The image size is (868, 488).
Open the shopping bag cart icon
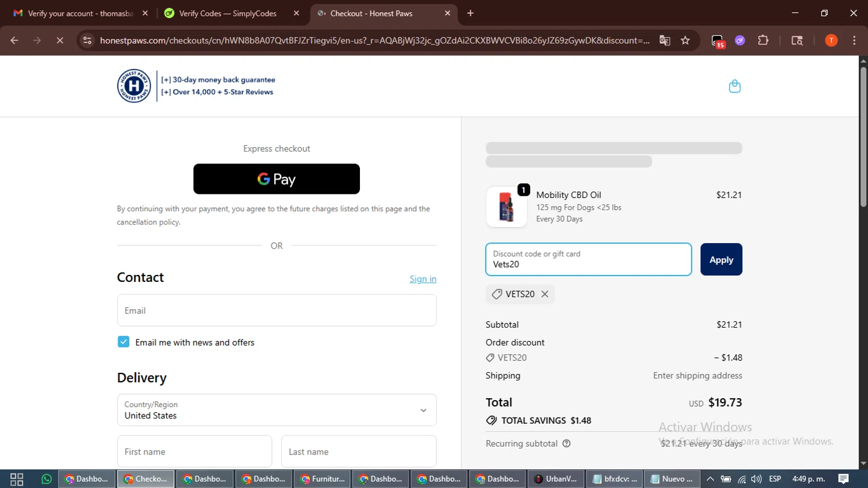pyautogui.click(x=734, y=86)
